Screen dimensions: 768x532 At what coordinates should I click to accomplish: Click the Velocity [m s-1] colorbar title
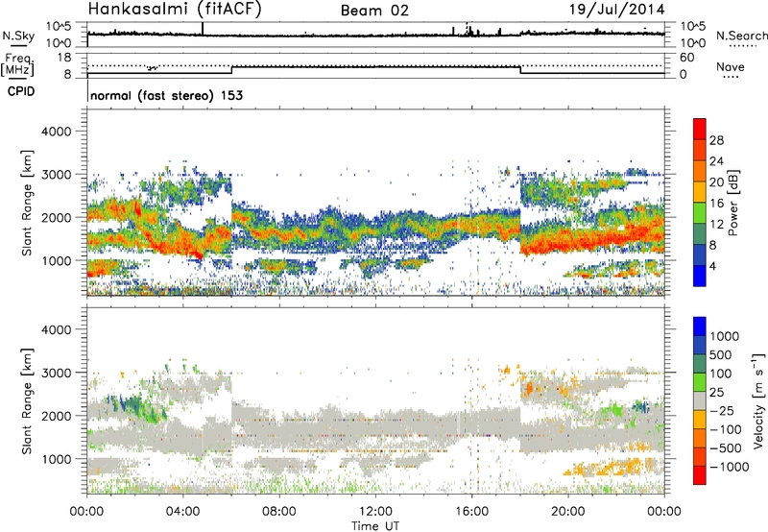pos(758,400)
